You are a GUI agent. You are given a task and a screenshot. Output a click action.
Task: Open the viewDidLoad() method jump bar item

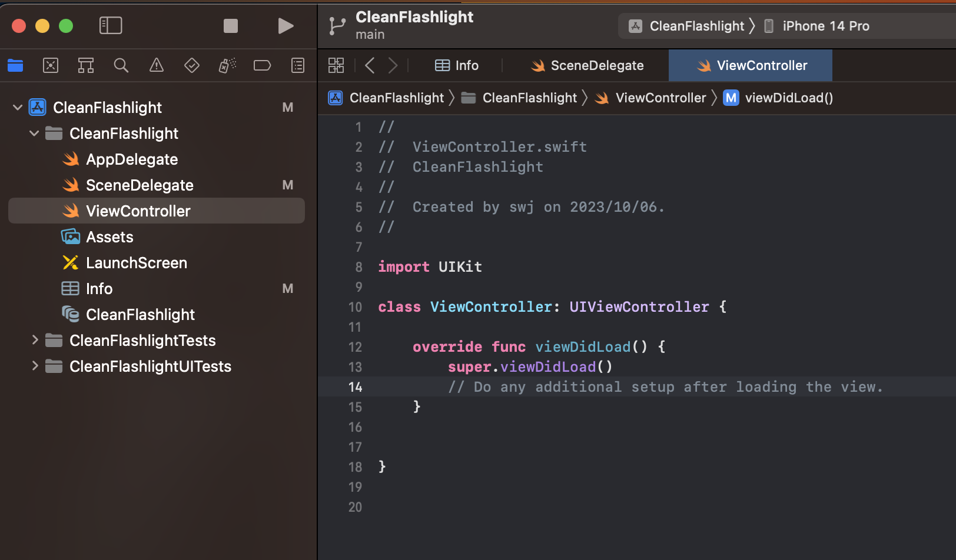789,98
